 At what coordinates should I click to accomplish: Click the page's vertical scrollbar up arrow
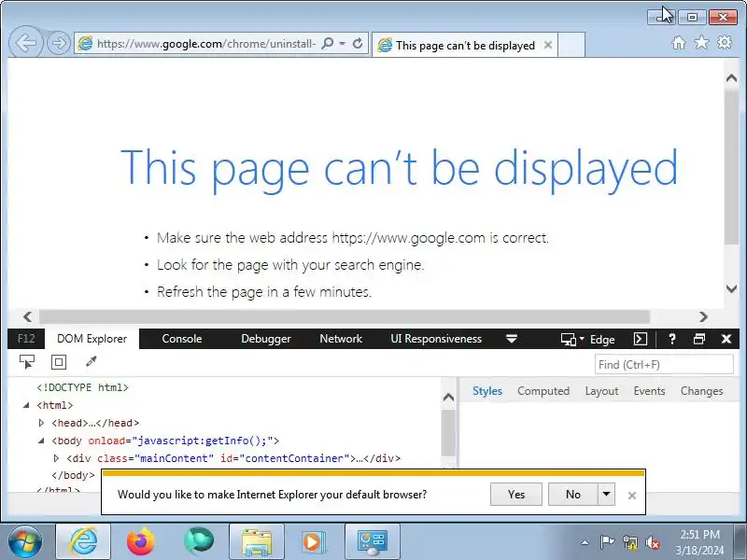click(731, 78)
